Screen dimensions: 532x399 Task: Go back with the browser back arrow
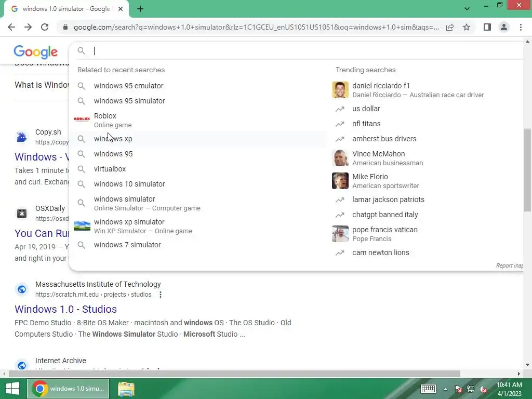pos(11,27)
